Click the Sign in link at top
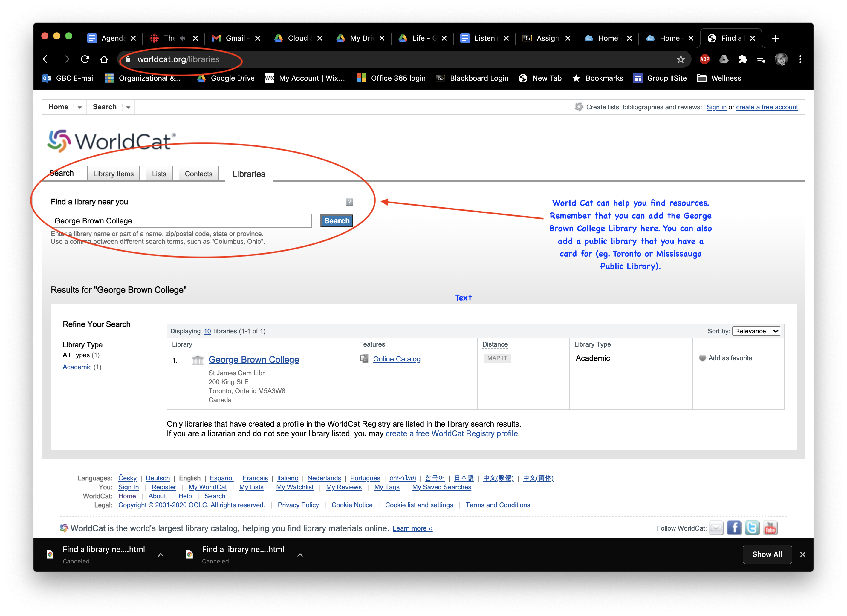 click(x=716, y=107)
